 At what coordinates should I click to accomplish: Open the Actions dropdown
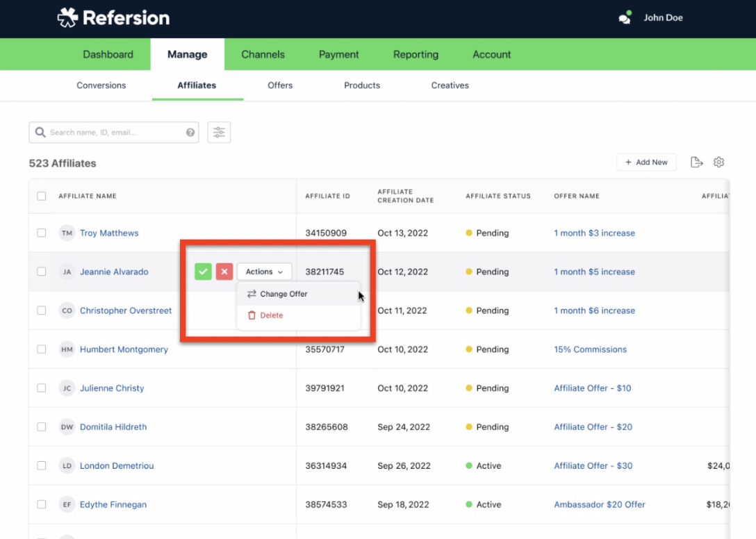264,272
